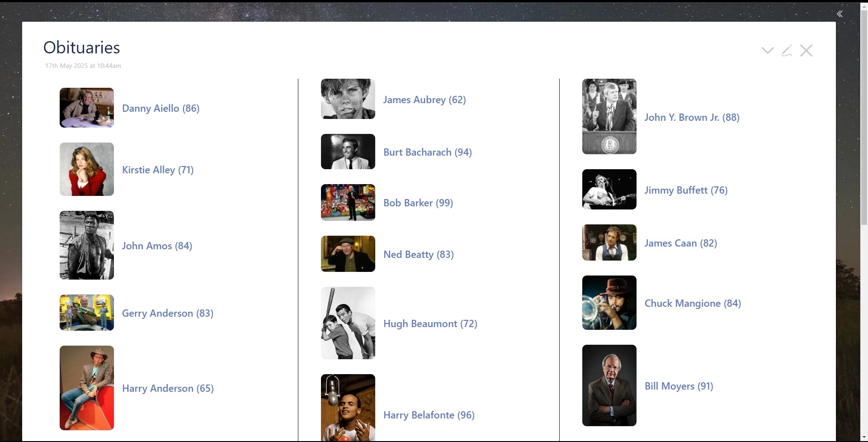Click the 17th May 2025 timestamp
The image size is (868, 442).
pos(83,66)
